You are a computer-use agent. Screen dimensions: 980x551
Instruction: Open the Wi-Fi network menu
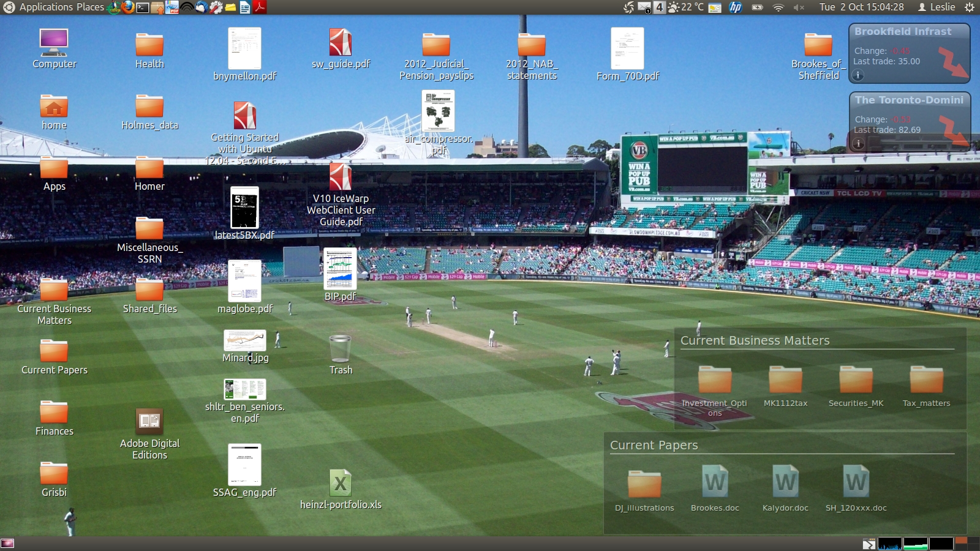[x=778, y=7]
